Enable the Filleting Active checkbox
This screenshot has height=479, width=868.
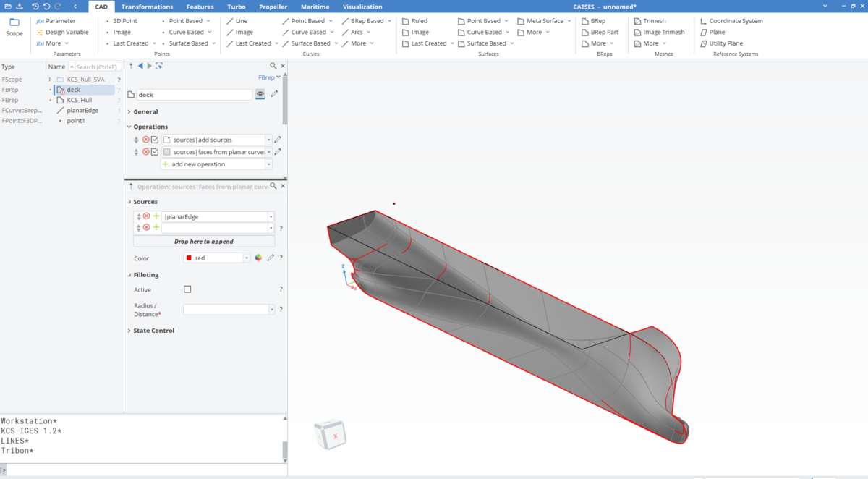[187, 289]
